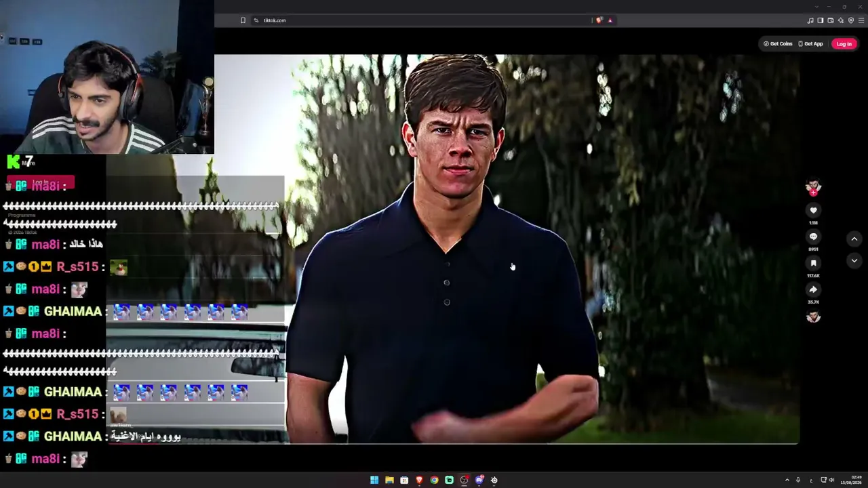
Task: Toggle the browser sidebar panel
Action: (821, 20)
